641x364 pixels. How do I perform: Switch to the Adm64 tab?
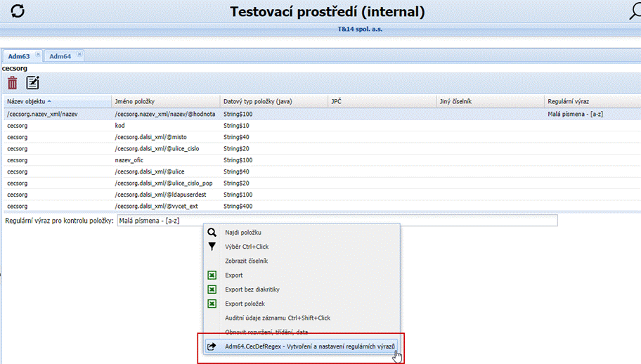(60, 56)
